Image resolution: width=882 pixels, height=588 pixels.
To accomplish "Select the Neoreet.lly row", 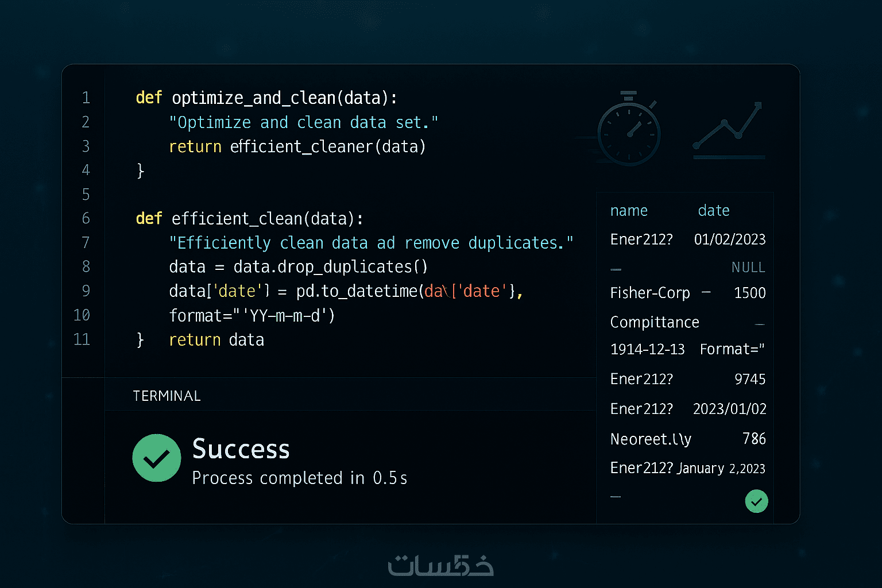I will pyautogui.click(x=651, y=439).
